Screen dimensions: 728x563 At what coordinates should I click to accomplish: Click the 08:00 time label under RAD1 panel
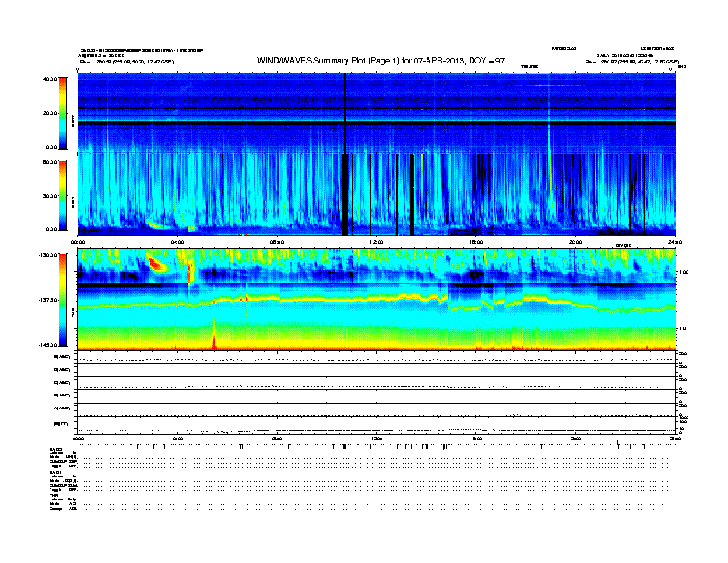tap(277, 242)
